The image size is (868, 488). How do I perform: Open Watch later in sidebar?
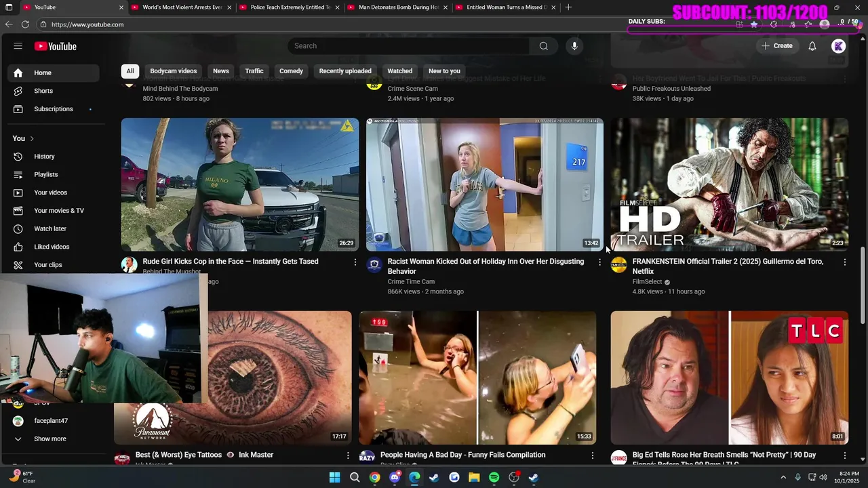(x=54, y=229)
